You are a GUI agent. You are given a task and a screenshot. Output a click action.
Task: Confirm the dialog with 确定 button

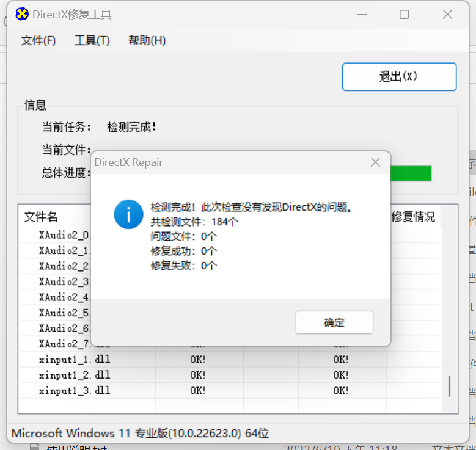pos(334,322)
